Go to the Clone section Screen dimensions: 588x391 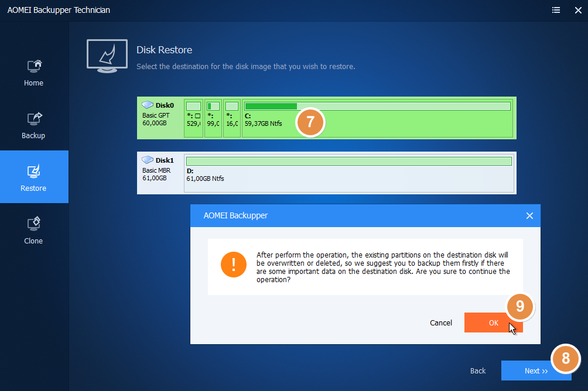[34, 230]
